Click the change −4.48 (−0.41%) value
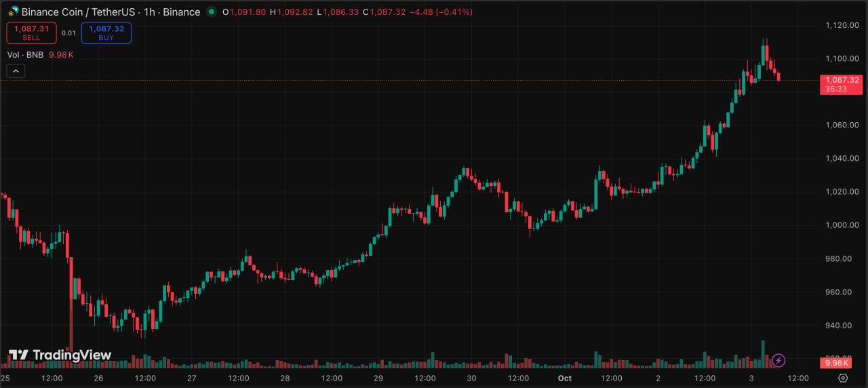Viewport: 868px width, 388px height. click(x=441, y=12)
